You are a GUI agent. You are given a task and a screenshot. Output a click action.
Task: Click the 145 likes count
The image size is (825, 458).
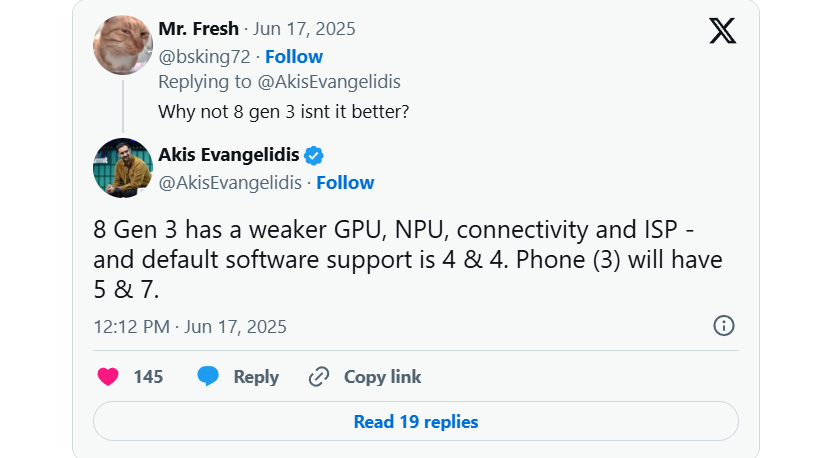click(x=148, y=377)
